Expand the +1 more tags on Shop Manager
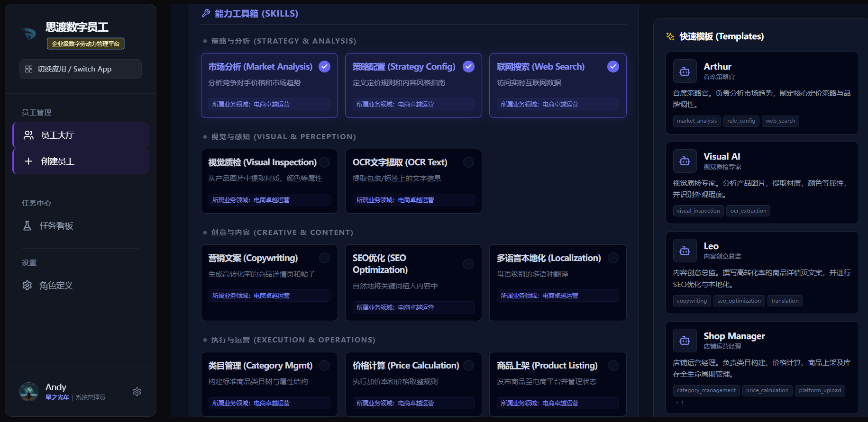 [679, 403]
